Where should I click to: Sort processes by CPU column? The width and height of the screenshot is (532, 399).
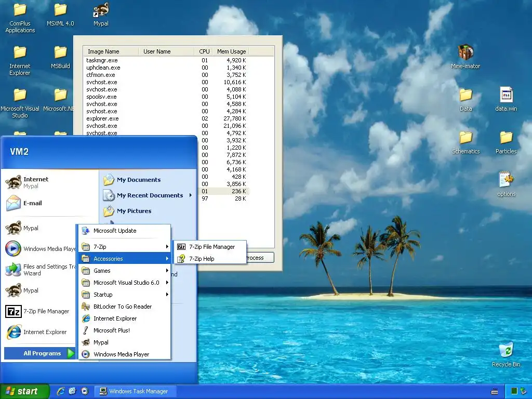[x=204, y=51]
